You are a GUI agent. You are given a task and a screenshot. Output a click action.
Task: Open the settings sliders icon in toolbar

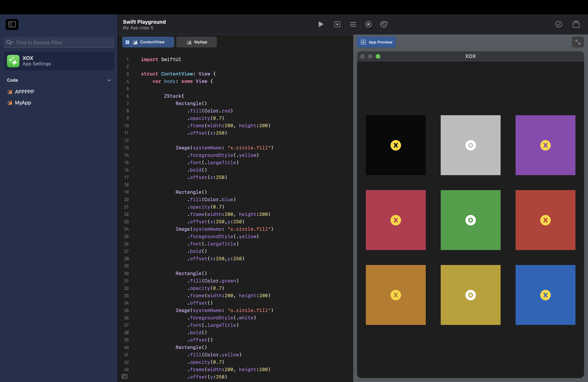353,24
